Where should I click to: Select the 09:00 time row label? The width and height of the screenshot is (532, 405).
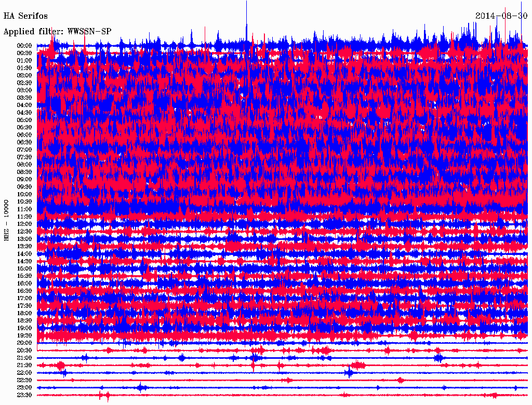click(x=24, y=180)
